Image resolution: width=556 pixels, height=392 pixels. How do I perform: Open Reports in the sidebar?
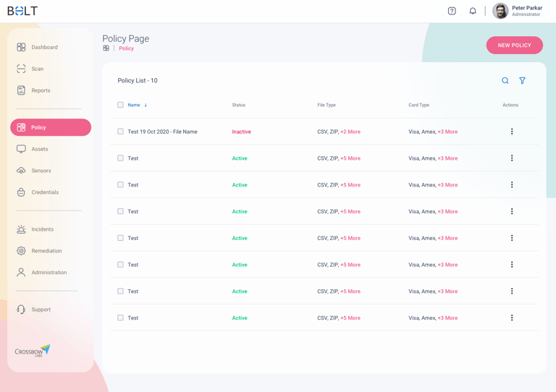pos(41,90)
